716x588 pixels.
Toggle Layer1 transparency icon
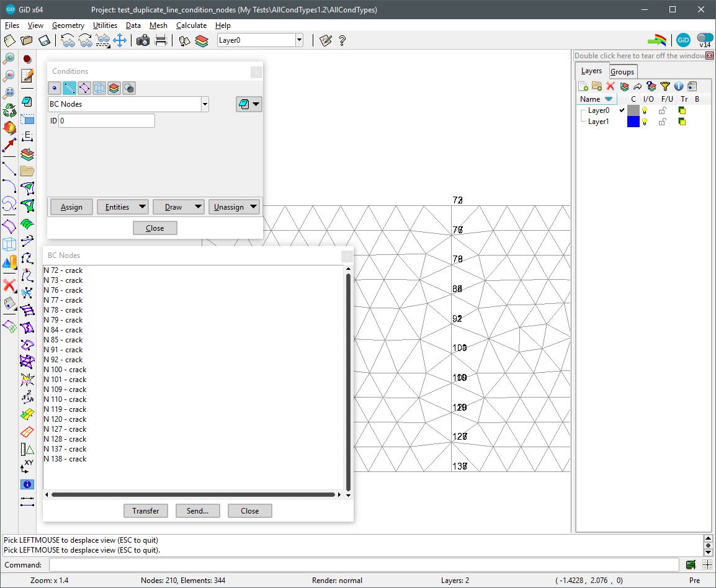pos(682,122)
